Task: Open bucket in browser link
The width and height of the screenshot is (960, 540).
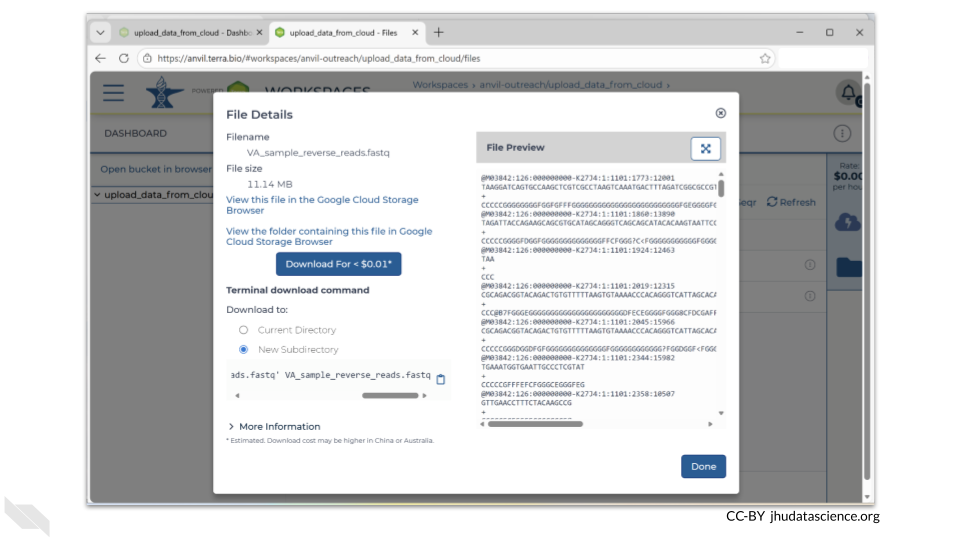Action: [156, 169]
